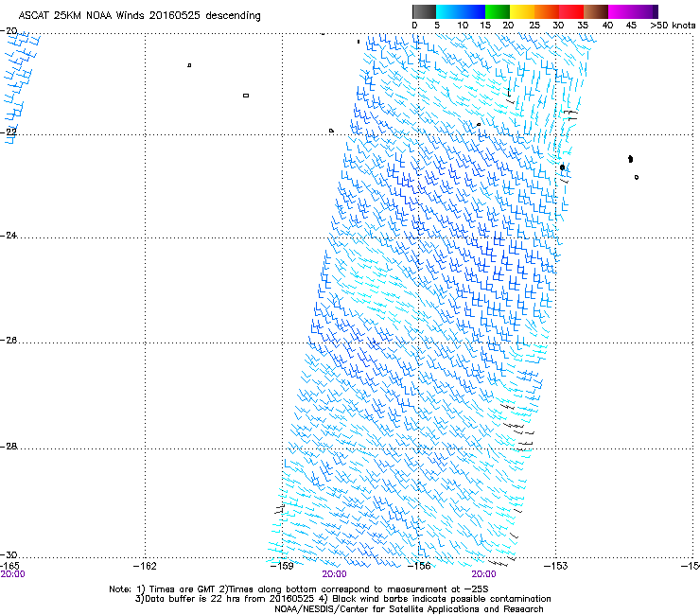This screenshot has width=700, height=615.
Task: Click the '-24' latitude label
Action: tap(9, 236)
